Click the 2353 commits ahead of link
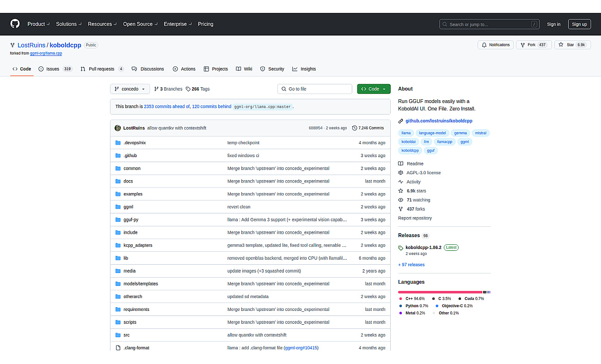Screen dimensions: 601x364 click(x=167, y=107)
